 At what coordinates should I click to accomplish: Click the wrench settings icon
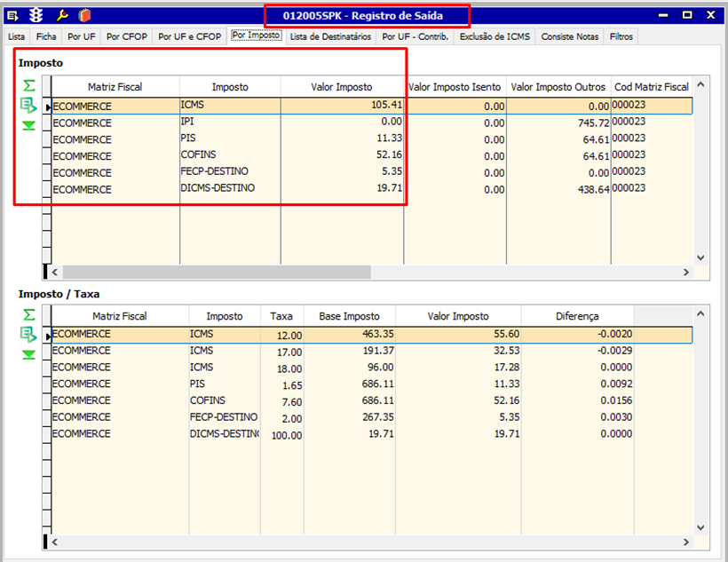click(61, 15)
